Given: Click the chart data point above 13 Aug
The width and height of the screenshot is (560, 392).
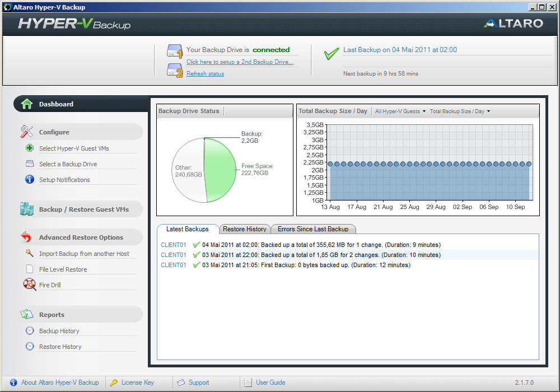Looking at the screenshot, I should pos(330,164).
